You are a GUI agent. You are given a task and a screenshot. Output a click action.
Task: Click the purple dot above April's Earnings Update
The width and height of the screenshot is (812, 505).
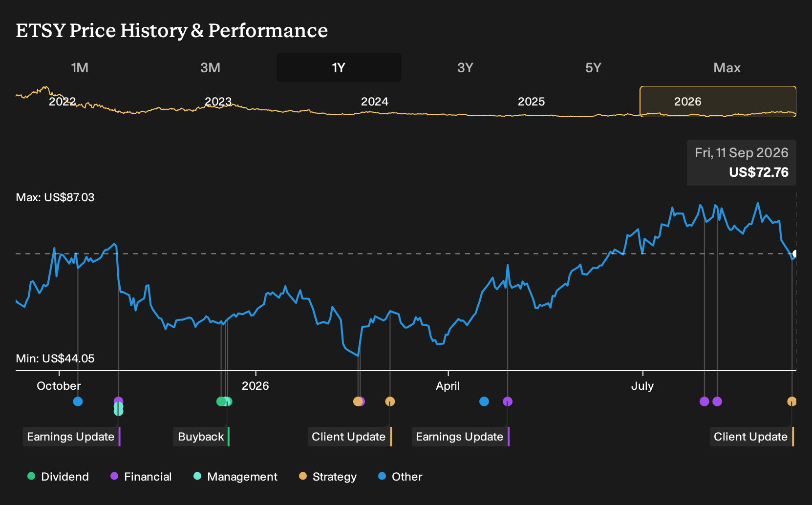pyautogui.click(x=508, y=401)
